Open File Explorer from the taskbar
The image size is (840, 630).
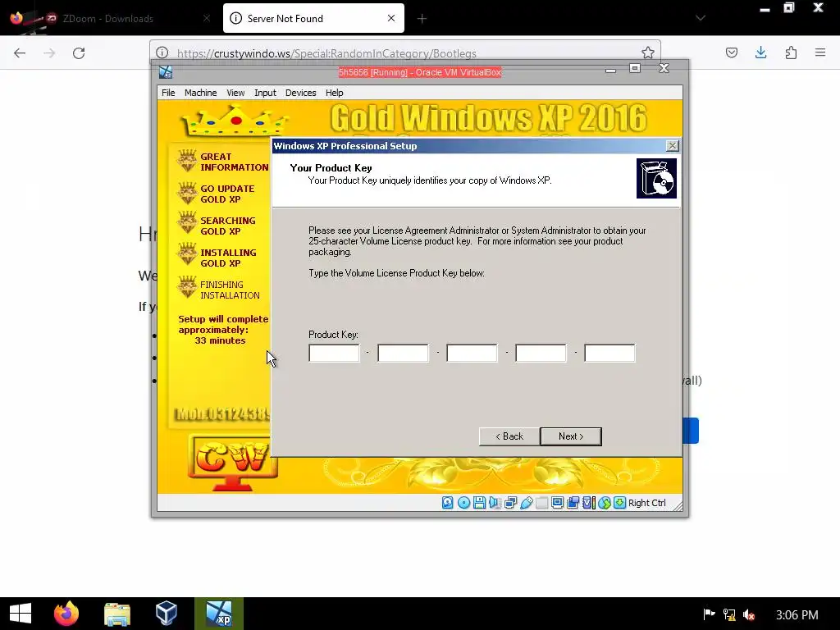(x=116, y=614)
